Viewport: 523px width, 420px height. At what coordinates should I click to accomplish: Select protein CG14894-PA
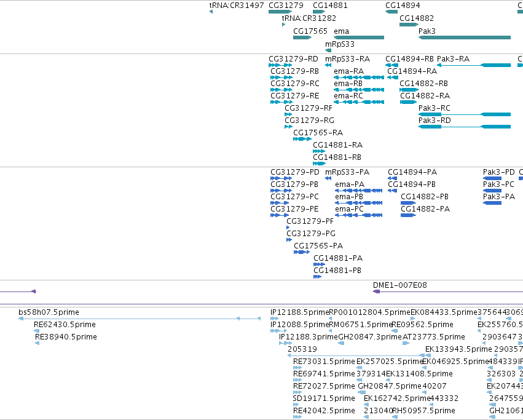tap(412, 172)
